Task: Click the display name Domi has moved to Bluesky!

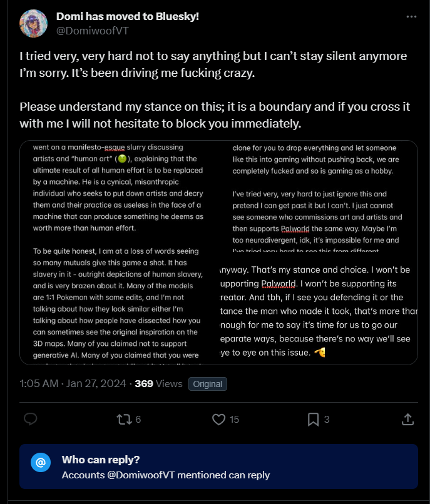Action: tap(128, 16)
